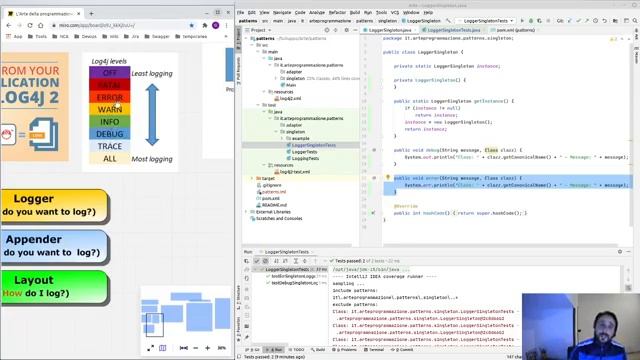The width and height of the screenshot is (640, 360).
Task: Expand the example package node
Action: (282, 138)
